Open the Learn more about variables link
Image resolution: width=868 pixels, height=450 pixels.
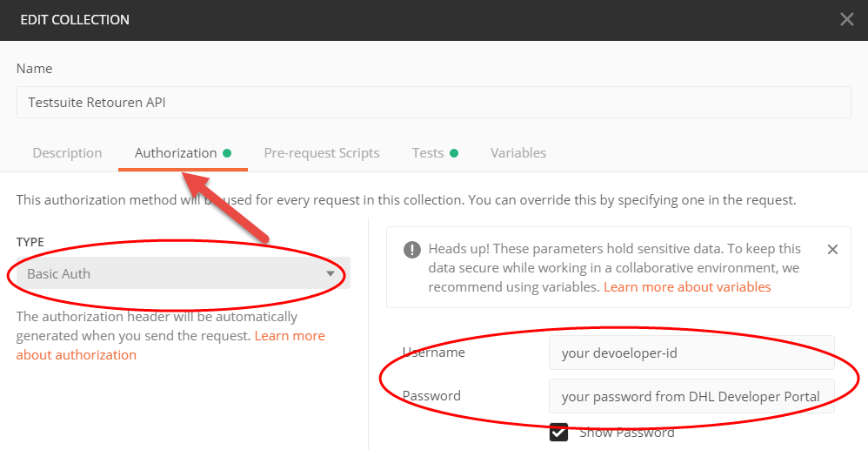coord(687,287)
